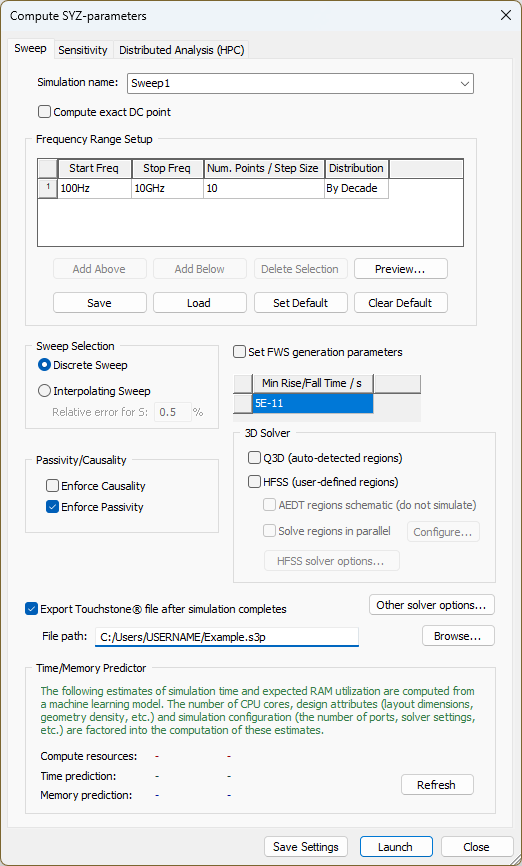Viewport: 522px width, 866px height.
Task: Enable HFSS user-defined regions solver
Action: (254, 482)
